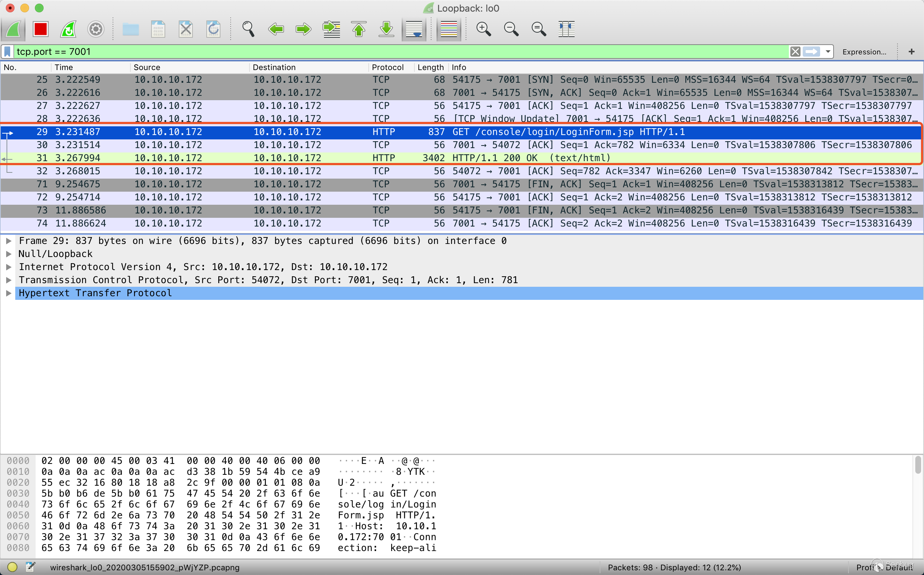This screenshot has height=575, width=924.
Task: Open the Expression... filter builder
Action: (864, 52)
